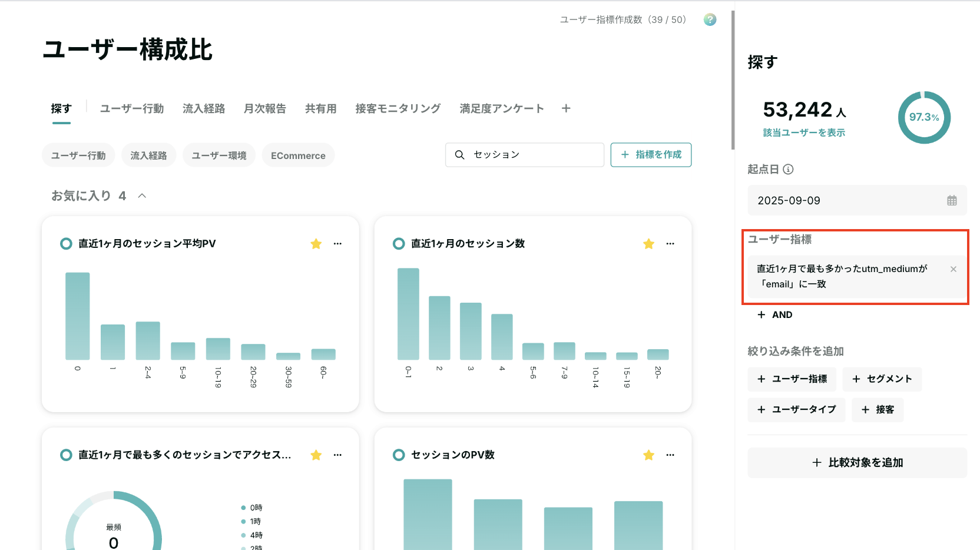The image size is (980, 550).
Task: Click the info icon beside 起点日
Action: click(x=789, y=170)
